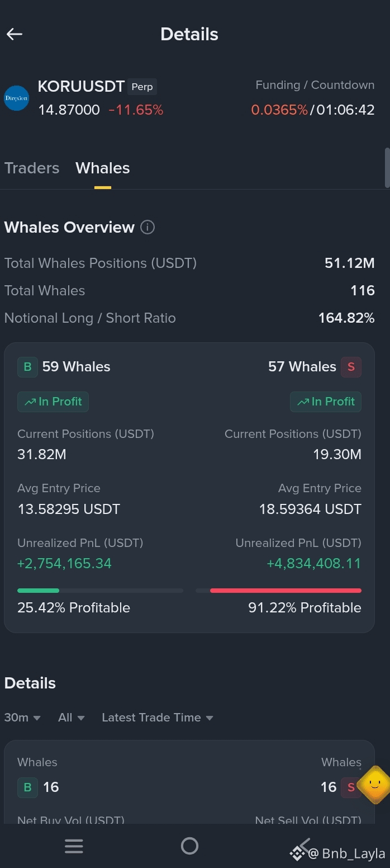The image size is (390, 868).
Task: Expand the Latest Trade Time sort dropdown
Action: pos(158,718)
